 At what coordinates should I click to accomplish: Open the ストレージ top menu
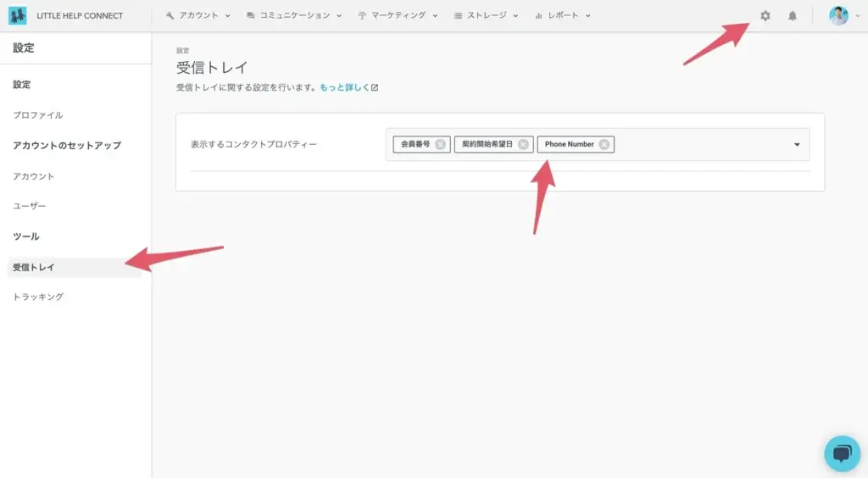[x=486, y=15]
